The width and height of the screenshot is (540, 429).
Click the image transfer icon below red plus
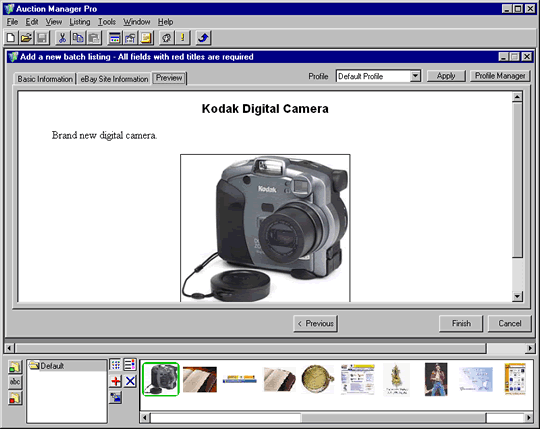[116, 398]
